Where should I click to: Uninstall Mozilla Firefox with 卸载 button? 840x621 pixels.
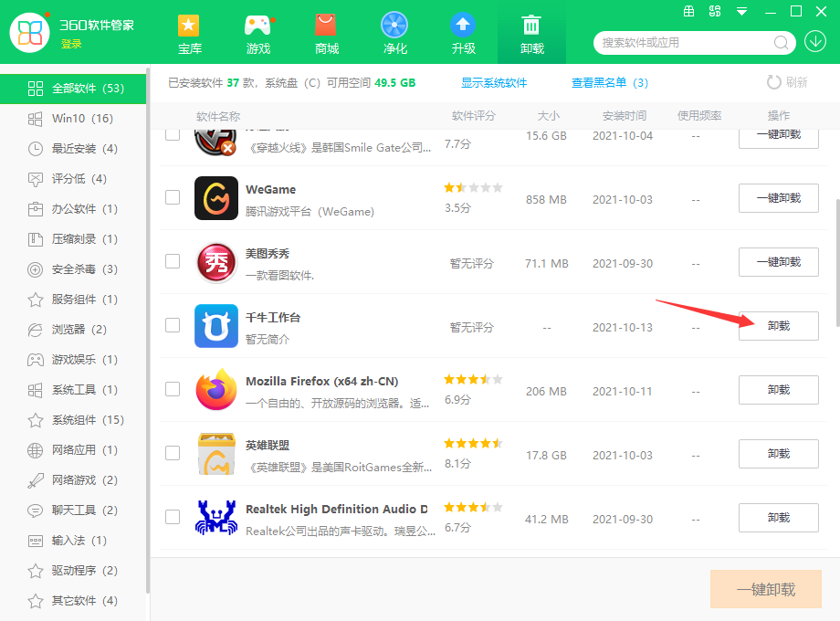(x=779, y=390)
